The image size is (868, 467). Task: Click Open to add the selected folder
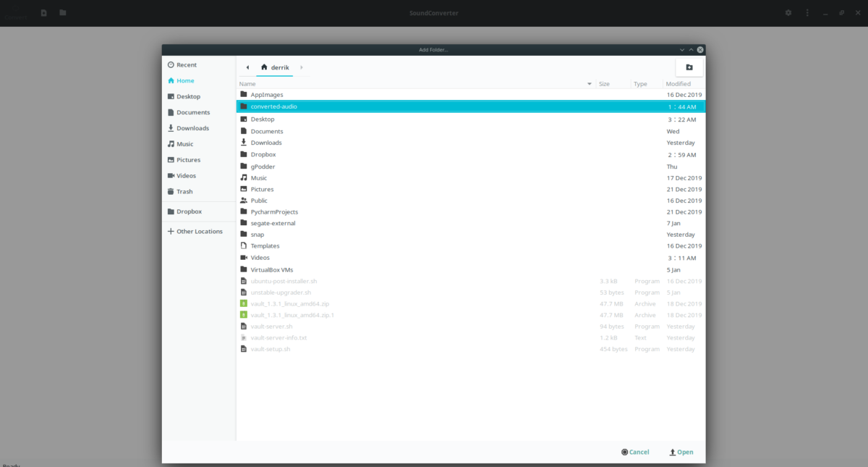[681, 451]
